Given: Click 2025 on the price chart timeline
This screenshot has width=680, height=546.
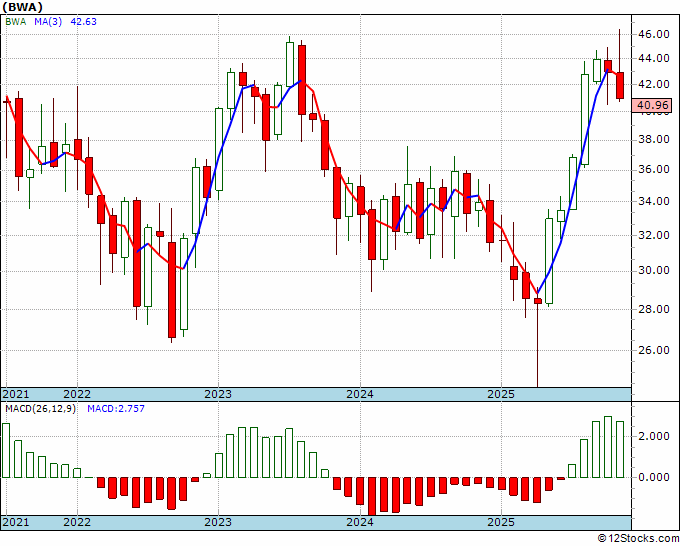Looking at the screenshot, I should 501,394.
